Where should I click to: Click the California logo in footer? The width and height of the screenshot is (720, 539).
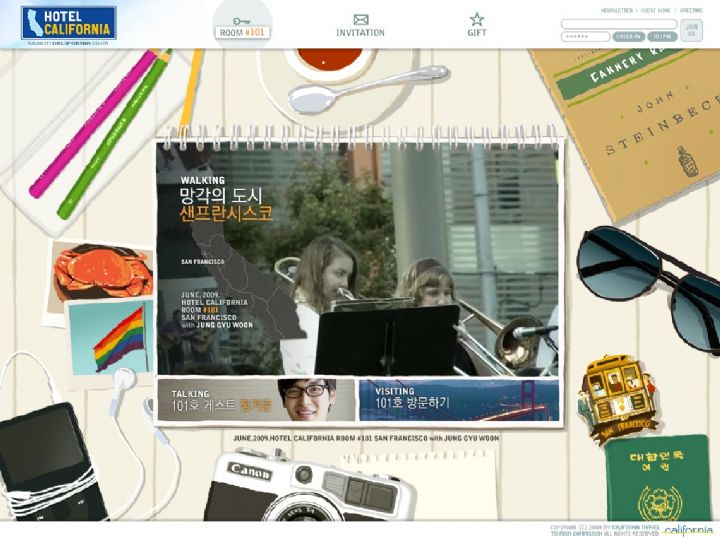688,530
